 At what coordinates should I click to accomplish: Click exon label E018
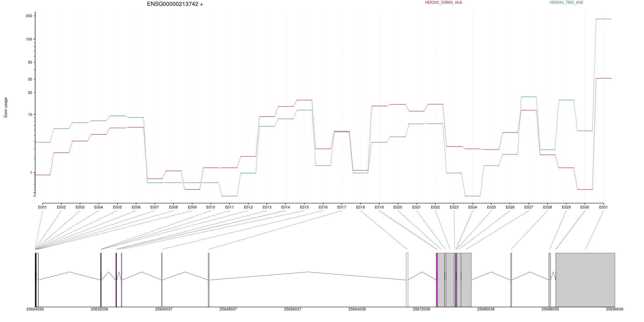tap(360, 207)
